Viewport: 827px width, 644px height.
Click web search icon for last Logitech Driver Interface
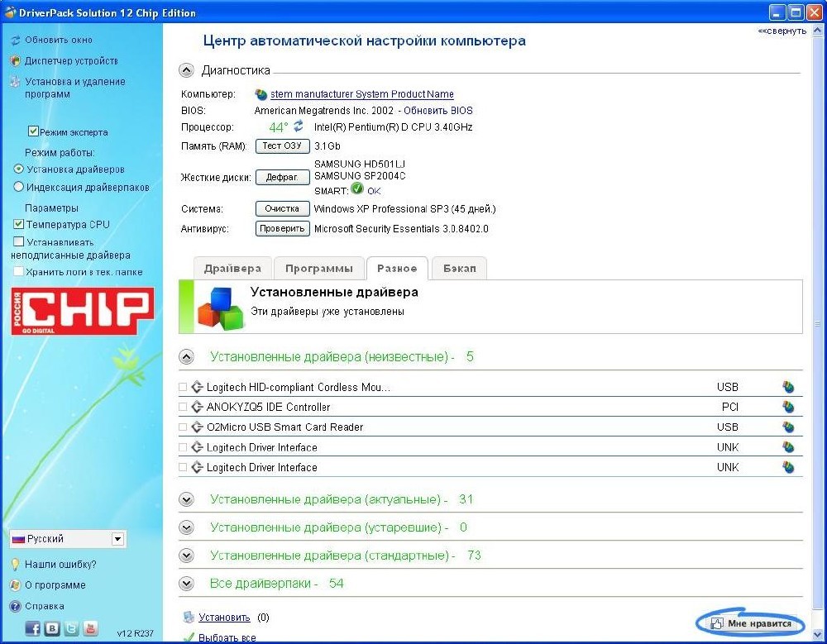click(x=788, y=467)
